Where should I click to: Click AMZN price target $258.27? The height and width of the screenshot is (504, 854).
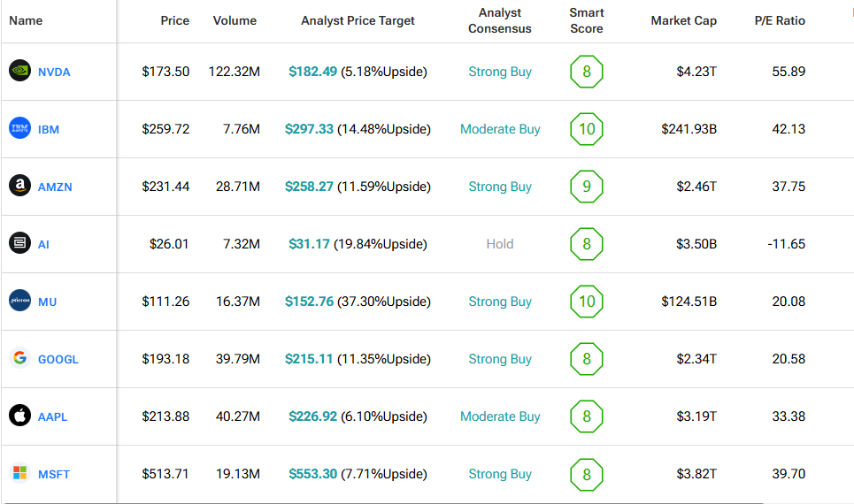point(310,187)
